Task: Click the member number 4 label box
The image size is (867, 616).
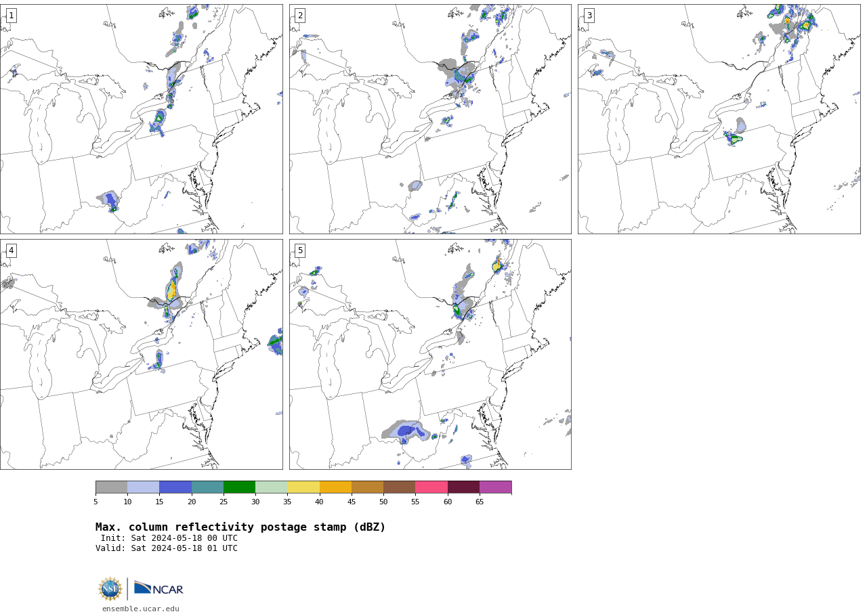Action: [x=11, y=250]
